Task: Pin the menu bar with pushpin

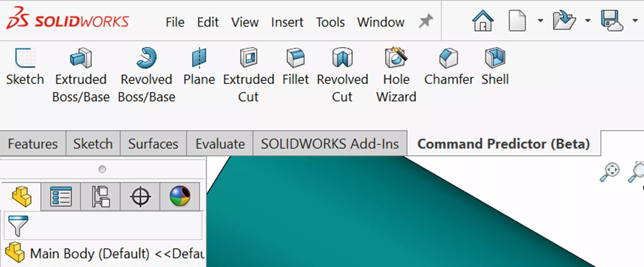Action: (x=426, y=22)
